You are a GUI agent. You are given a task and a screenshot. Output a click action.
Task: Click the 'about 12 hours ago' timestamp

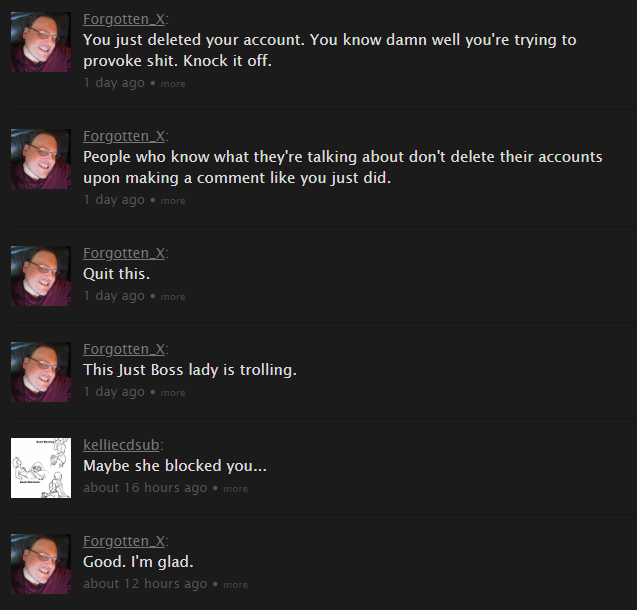pyautogui.click(x=145, y=584)
